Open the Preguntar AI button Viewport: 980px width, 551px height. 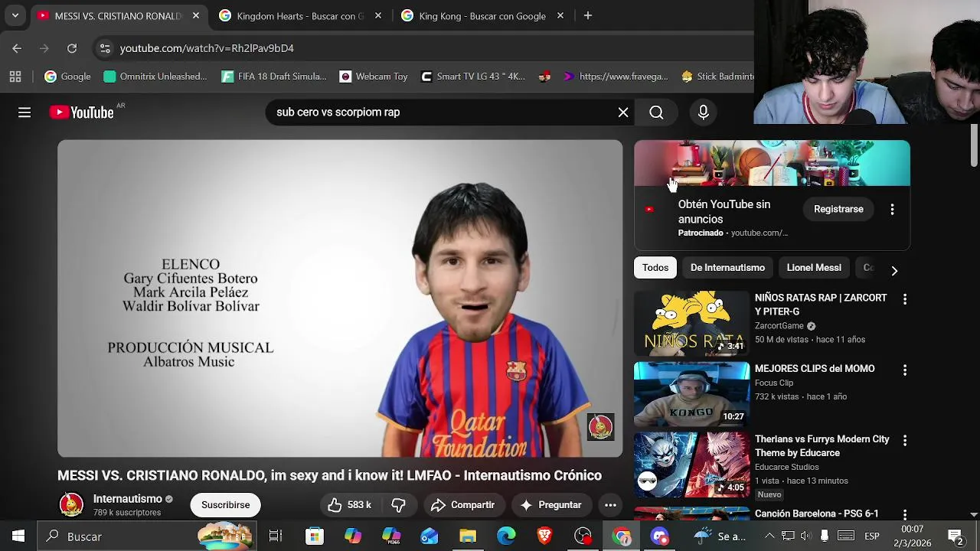tap(550, 505)
